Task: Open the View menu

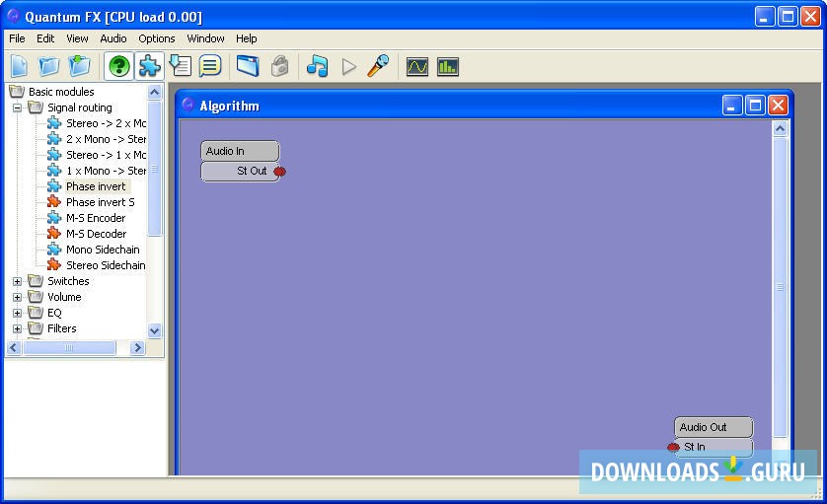Action: coord(77,38)
